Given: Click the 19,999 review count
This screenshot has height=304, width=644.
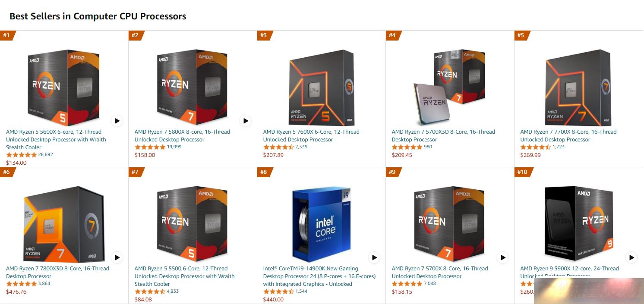Looking at the screenshot, I should tap(174, 147).
